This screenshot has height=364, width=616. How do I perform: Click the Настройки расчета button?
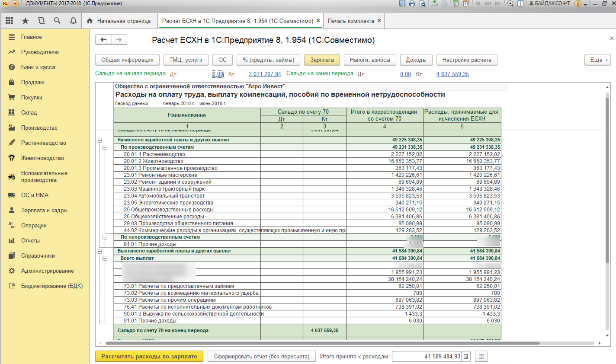click(x=467, y=60)
